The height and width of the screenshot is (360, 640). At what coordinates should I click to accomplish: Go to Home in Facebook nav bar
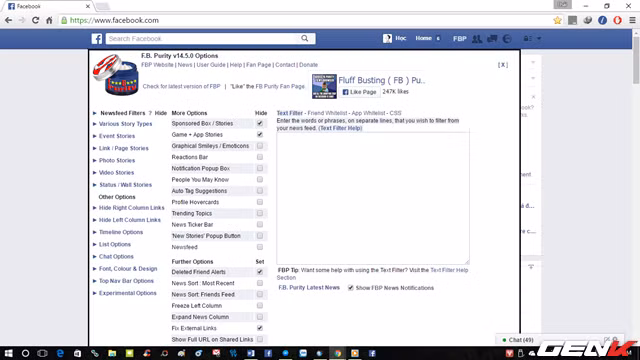click(x=423, y=38)
